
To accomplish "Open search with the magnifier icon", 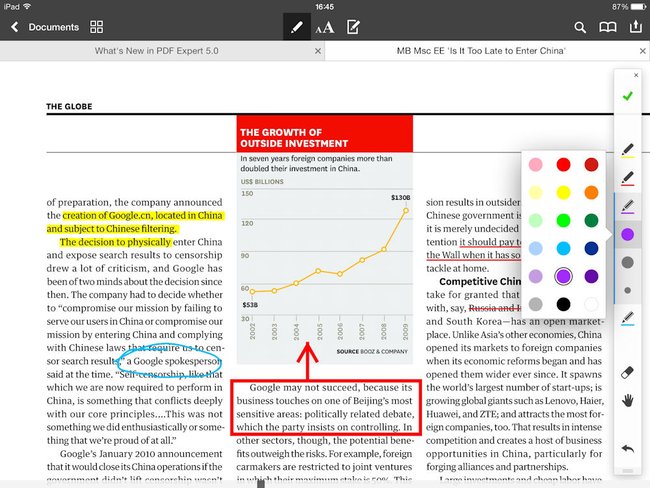I will 580,27.
